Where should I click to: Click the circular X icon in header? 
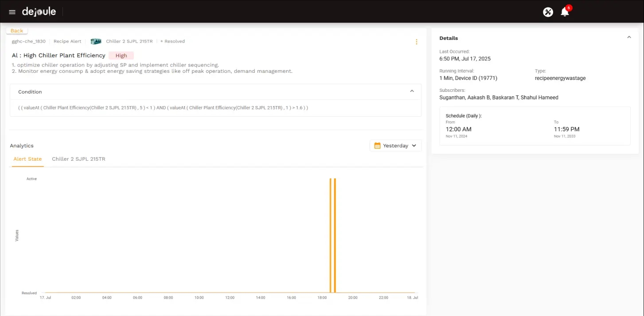pyautogui.click(x=548, y=12)
